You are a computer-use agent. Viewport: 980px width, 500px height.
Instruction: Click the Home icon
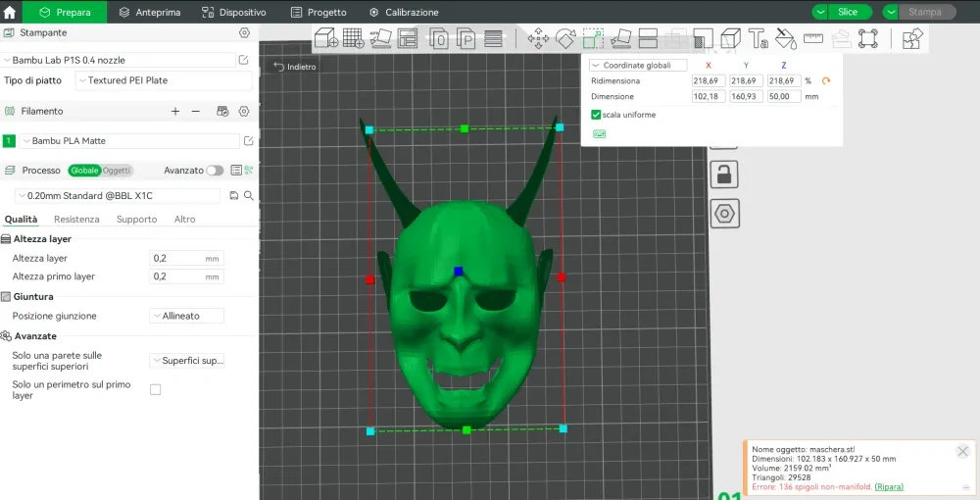(10, 12)
